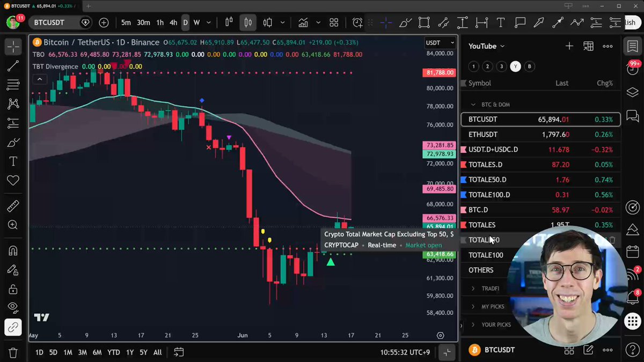
Task: Select the crosshair cursor tool in left sidebar
Action: pos(13,47)
